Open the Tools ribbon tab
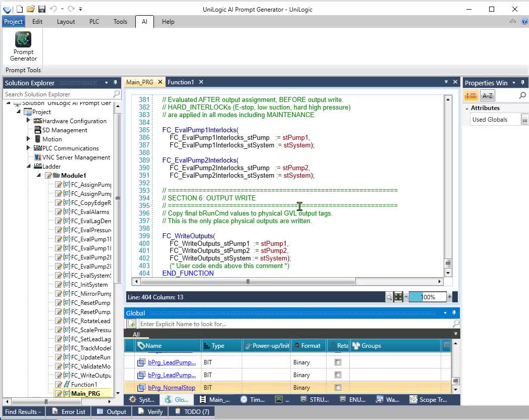 tap(120, 22)
